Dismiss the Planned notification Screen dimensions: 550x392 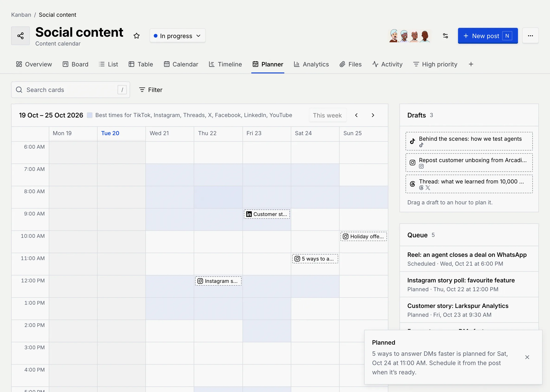(527, 357)
